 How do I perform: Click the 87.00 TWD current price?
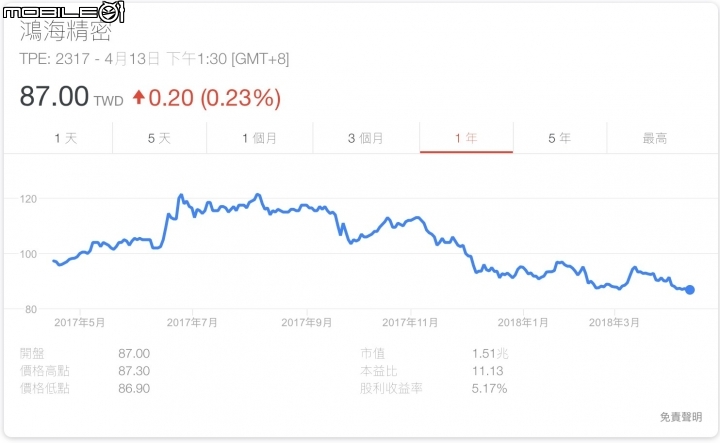tap(71, 96)
